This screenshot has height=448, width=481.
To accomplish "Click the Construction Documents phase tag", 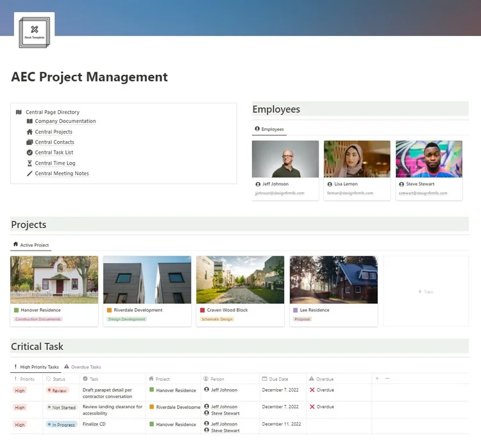I will point(38,319).
